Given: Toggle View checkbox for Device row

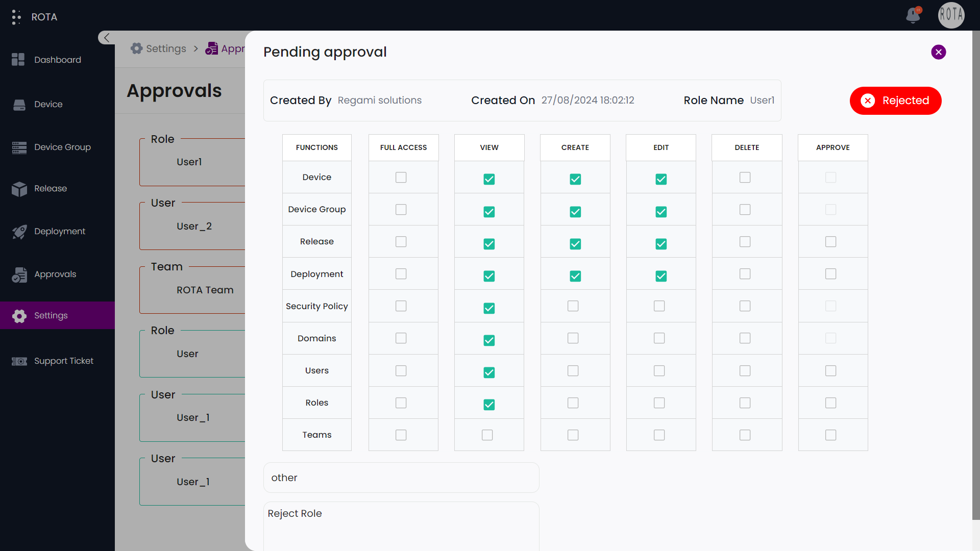Looking at the screenshot, I should [x=489, y=178].
